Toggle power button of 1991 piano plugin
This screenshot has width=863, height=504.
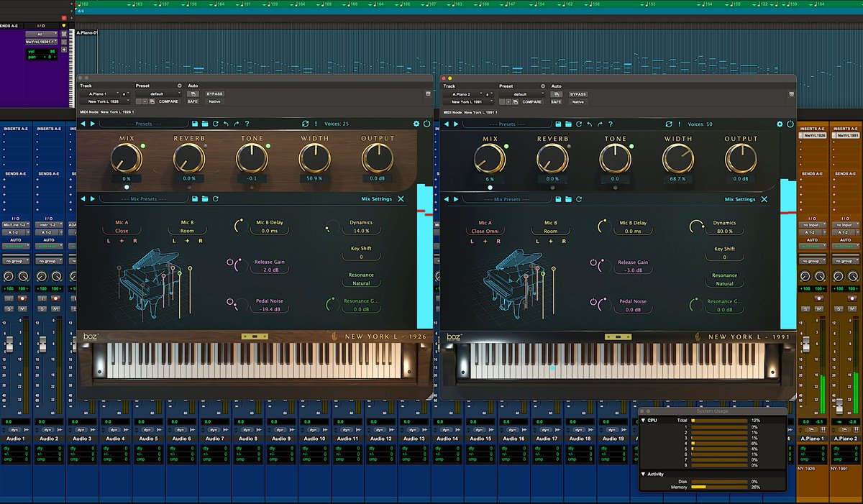[x=790, y=124]
